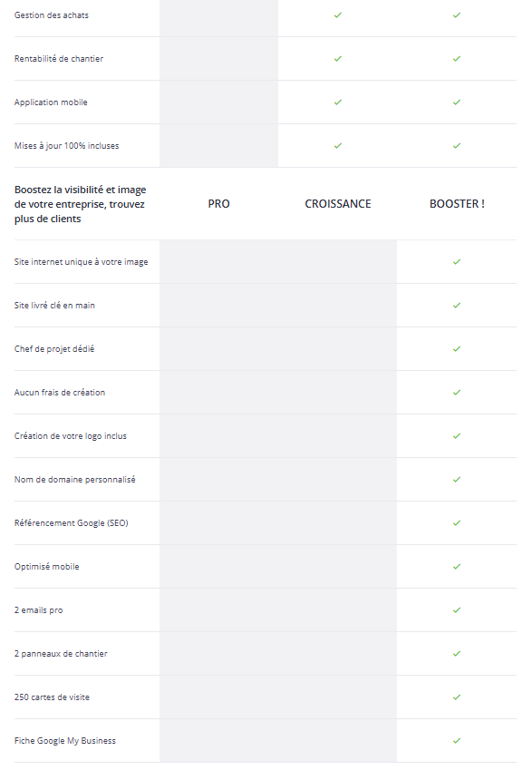Select the BOOSTER ! plan column header
The height and width of the screenshot is (770, 532).
(x=457, y=204)
